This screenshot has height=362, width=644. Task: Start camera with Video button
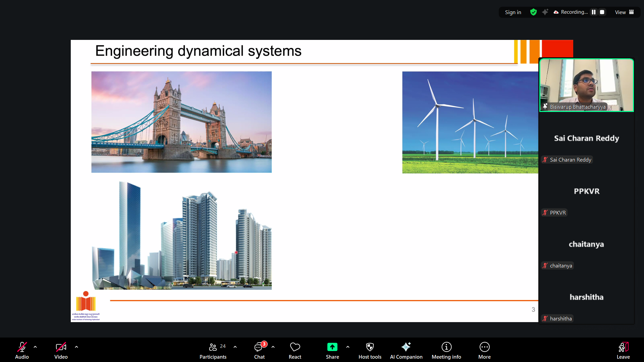click(61, 351)
